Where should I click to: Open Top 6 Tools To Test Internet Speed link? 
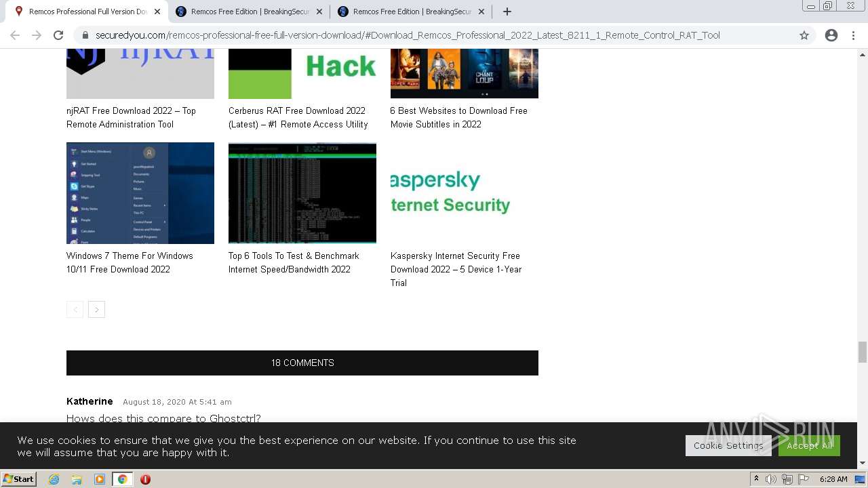coord(294,262)
